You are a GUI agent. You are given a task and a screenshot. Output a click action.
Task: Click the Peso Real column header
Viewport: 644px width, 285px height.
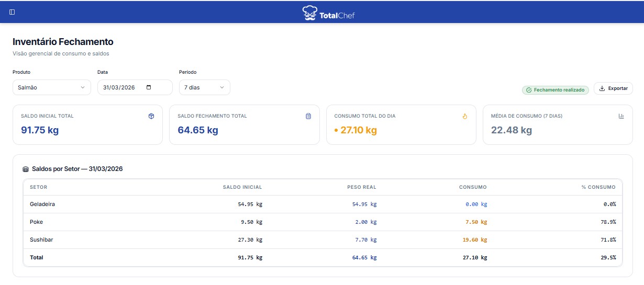tap(361, 187)
